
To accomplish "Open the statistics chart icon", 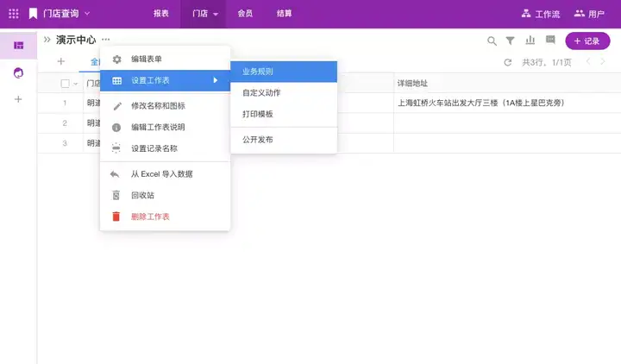I will [530, 40].
